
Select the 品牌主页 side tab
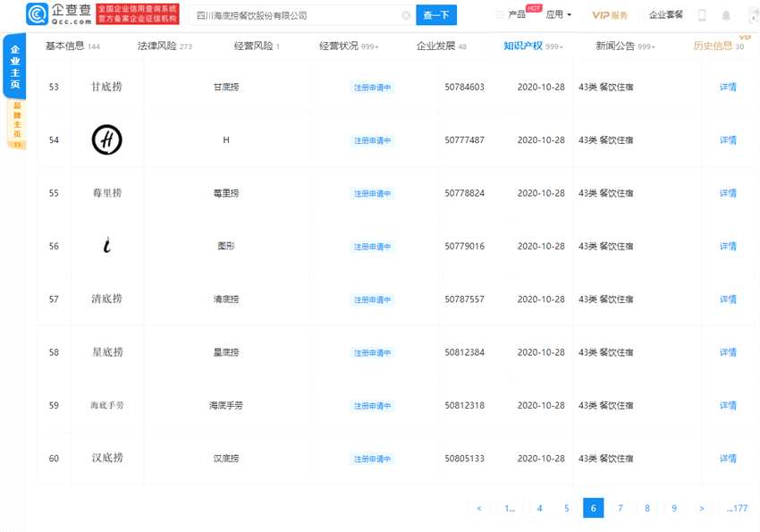(x=17, y=122)
